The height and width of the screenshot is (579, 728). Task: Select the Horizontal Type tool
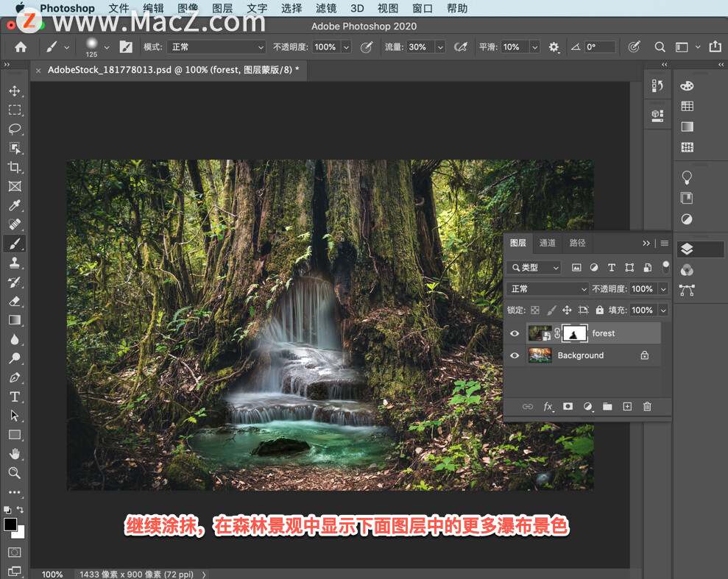pos(14,397)
